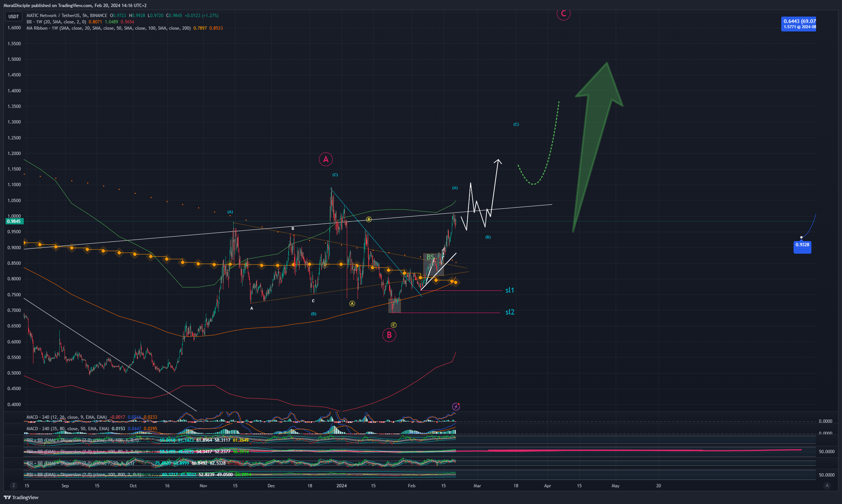842x504 pixels.
Task: Click the blue 0.9328 price label
Action: 802,245
